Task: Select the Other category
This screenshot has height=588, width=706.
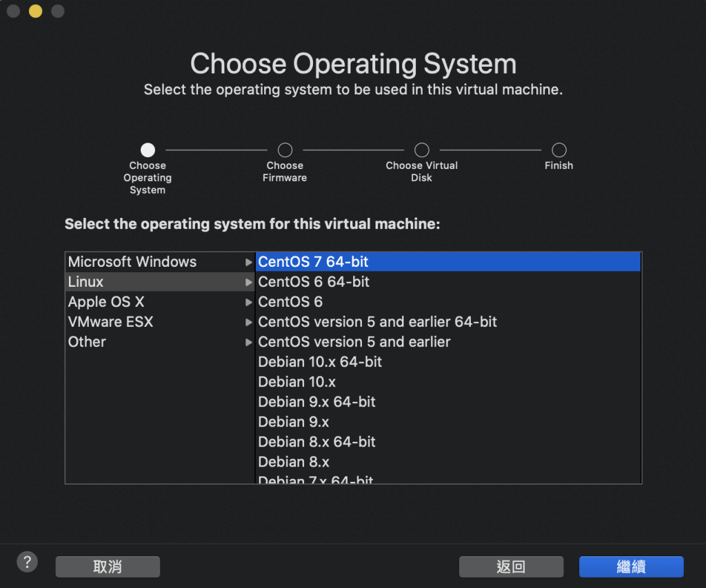Action: (x=160, y=342)
